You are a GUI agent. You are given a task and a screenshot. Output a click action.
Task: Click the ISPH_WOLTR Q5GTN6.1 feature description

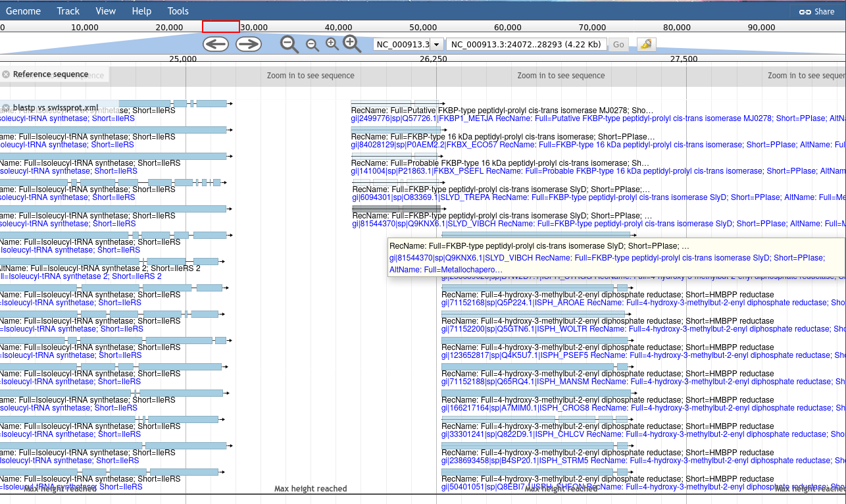643,329
